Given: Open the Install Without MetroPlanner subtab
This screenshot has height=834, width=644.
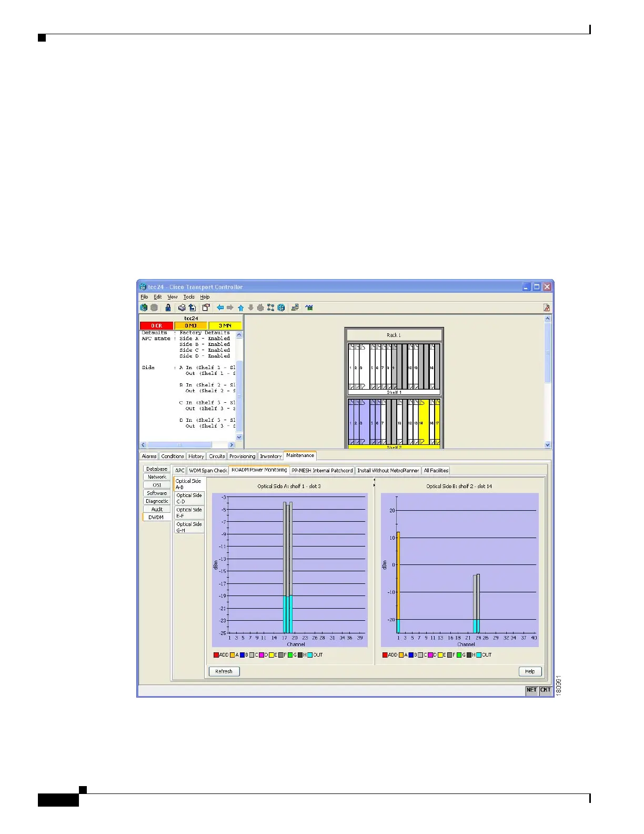Looking at the screenshot, I should pyautogui.click(x=388, y=471).
